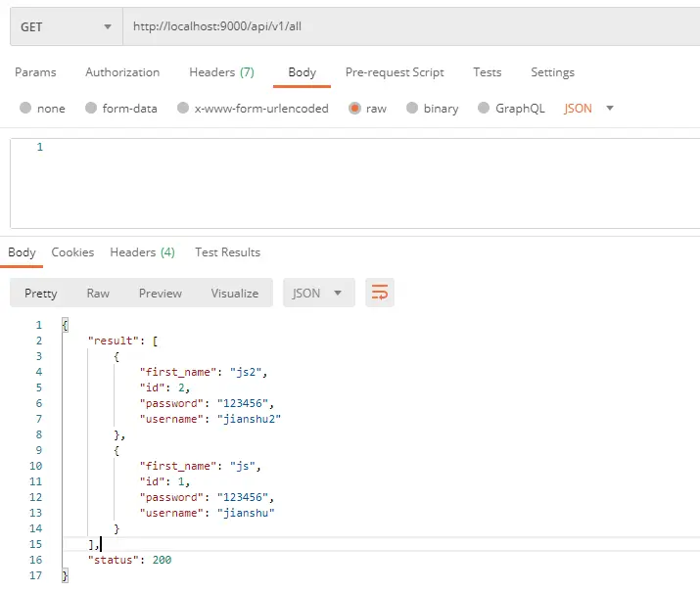
Task: Open the Authorization tab
Action: point(122,72)
